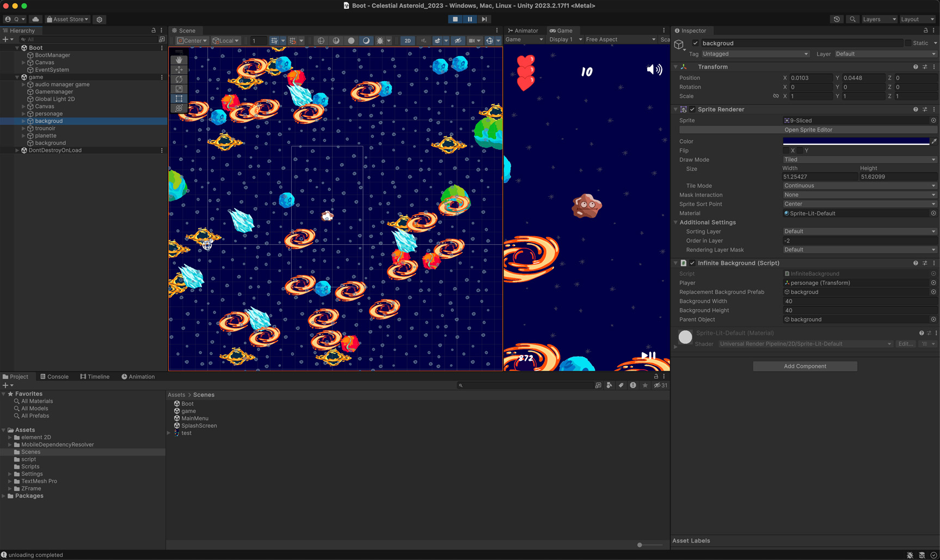Pick color with eyedropper in Sprite Renderer
Screen dimensions: 940x560
pos(934,141)
